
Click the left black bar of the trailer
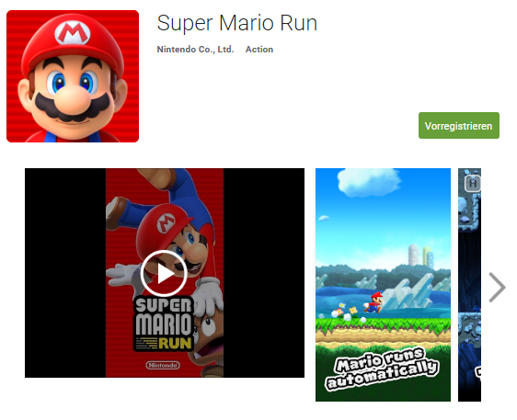(65, 273)
